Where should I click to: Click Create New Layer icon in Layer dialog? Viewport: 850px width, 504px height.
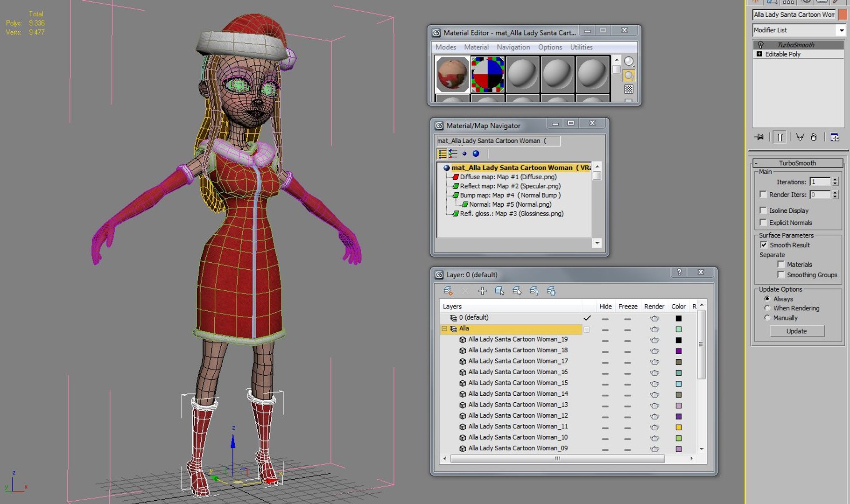[x=448, y=291]
